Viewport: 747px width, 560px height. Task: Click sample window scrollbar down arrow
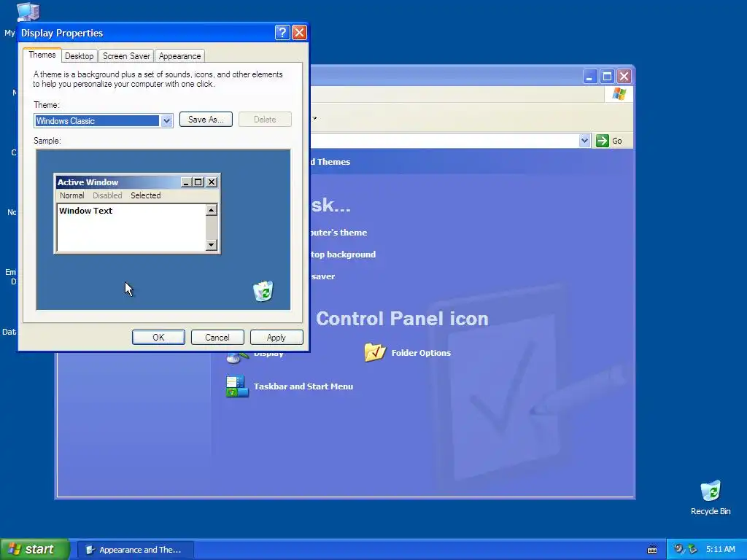[212, 245]
